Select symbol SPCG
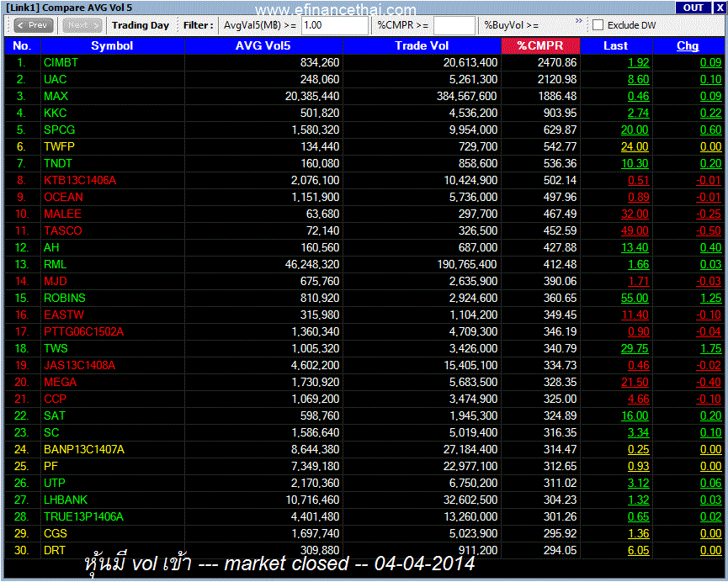This screenshot has height=582, width=728. point(60,130)
